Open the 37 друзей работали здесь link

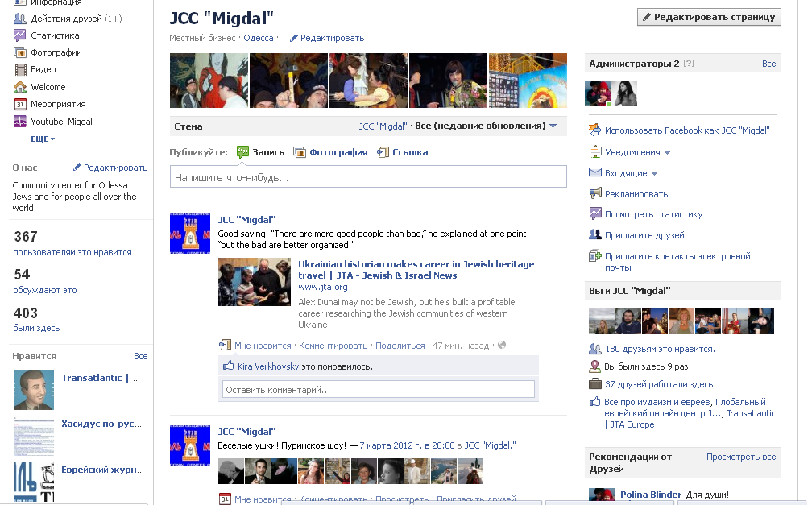(x=659, y=384)
